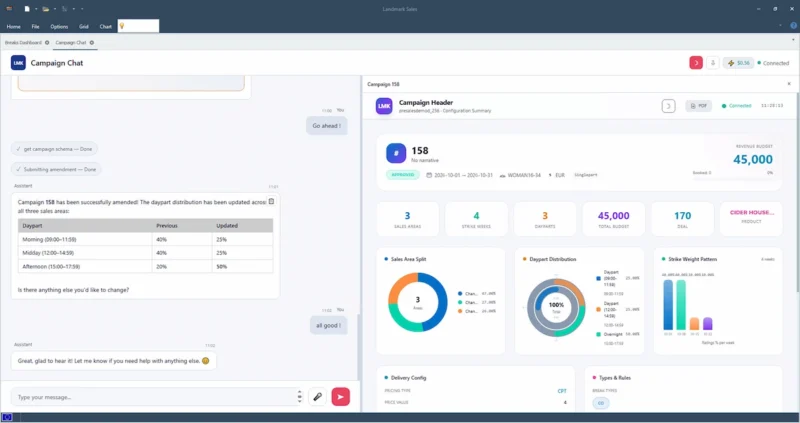Click the 'Go ahead !' chat bubble
This screenshot has height=423, width=800.
327,126
